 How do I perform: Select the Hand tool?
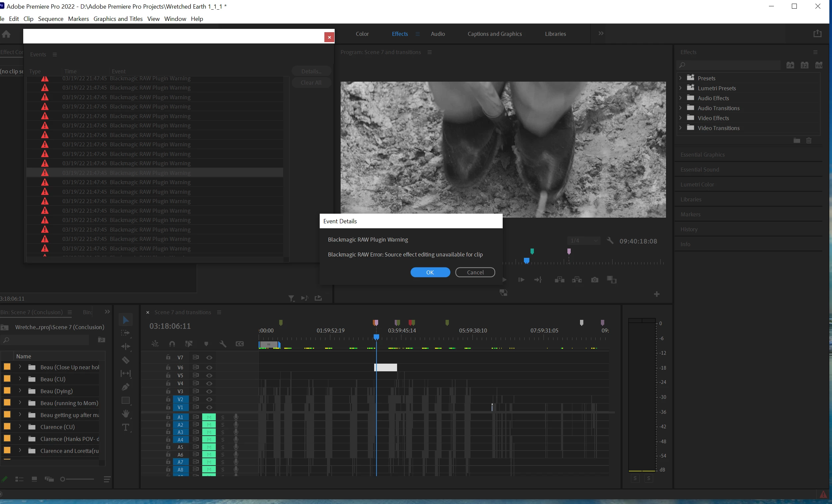point(125,414)
